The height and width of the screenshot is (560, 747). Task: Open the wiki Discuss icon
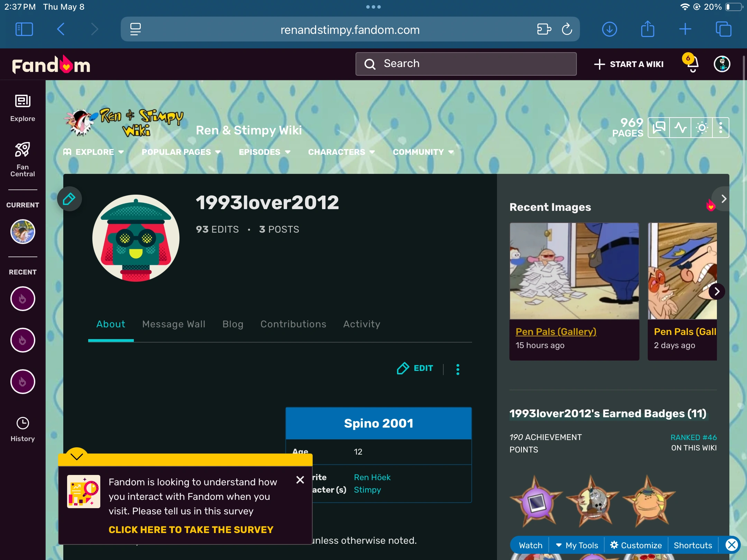tap(659, 128)
